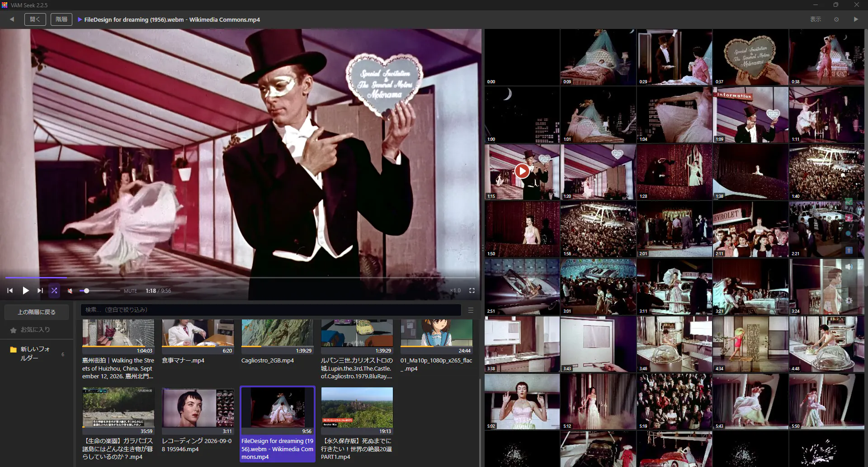
Task: Open the list view menu icon beside search
Action: pos(471,310)
